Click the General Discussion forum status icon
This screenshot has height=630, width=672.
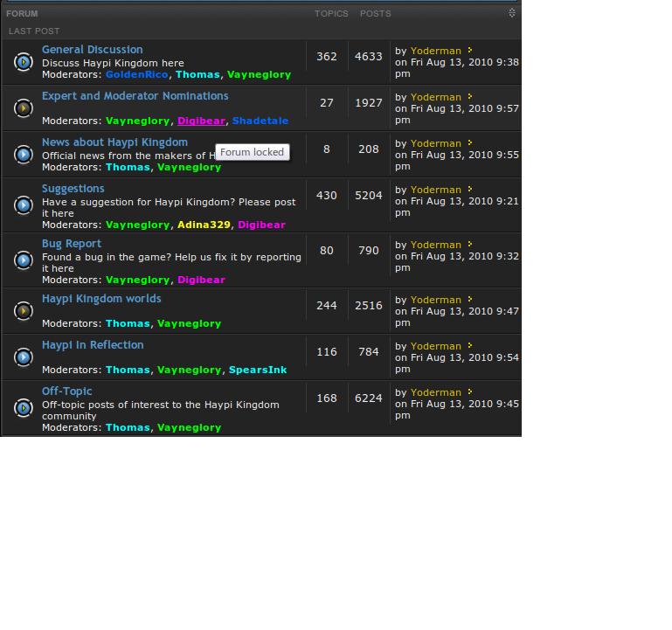point(24,63)
